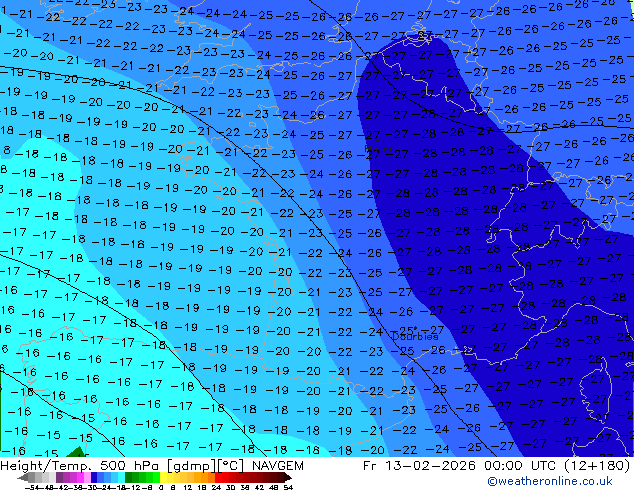Click the right arrow end of color legend
Viewport: 634px width, 490px height.
pos(288,477)
